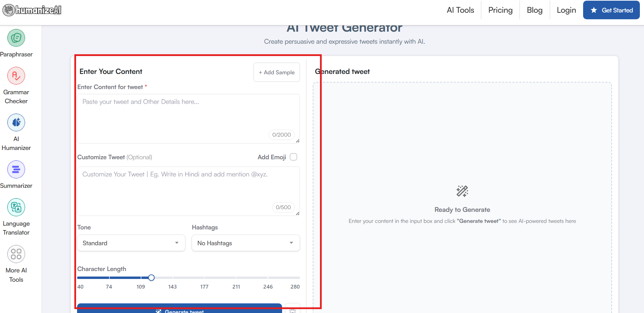Viewport: 644px width, 313px height.
Task: Open the No Hashtags dropdown
Action: point(246,243)
